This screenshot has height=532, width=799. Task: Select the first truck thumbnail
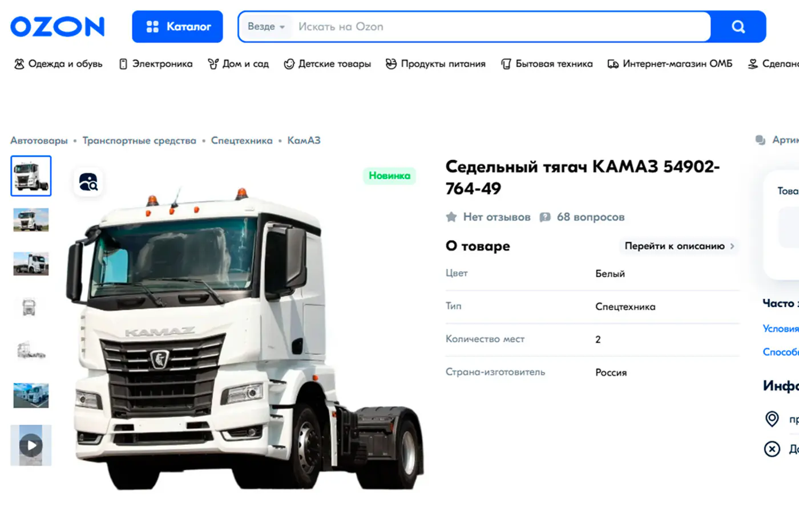pyautogui.click(x=31, y=176)
